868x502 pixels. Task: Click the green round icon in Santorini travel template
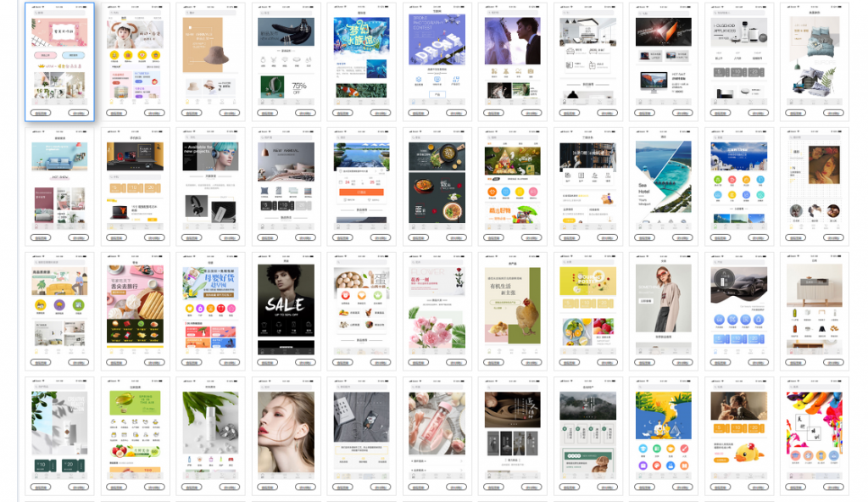point(719,180)
